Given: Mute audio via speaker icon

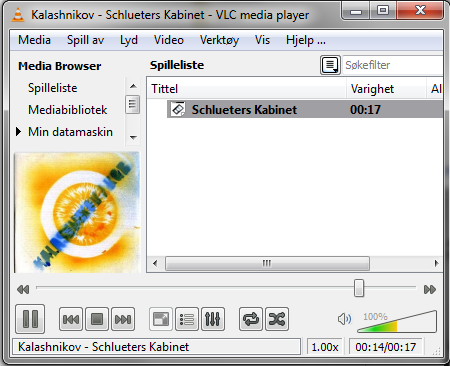Looking at the screenshot, I should (x=344, y=319).
